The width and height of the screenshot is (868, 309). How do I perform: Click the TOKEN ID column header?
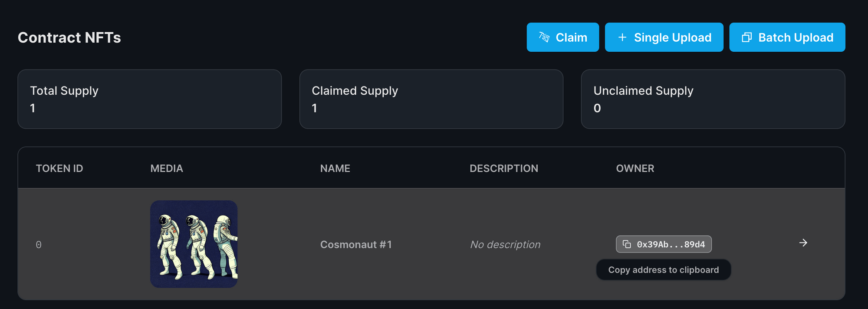click(59, 169)
